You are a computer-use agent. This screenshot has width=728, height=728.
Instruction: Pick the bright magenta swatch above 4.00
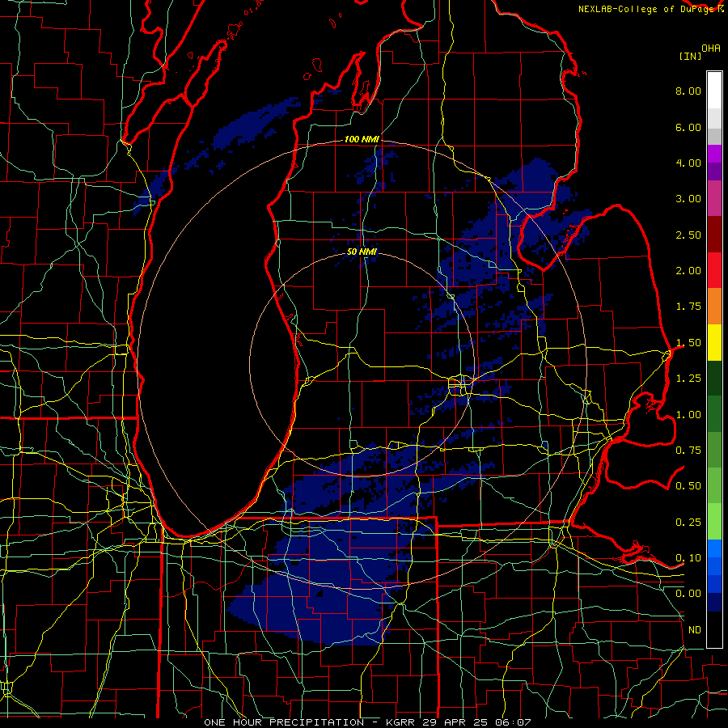(x=714, y=154)
